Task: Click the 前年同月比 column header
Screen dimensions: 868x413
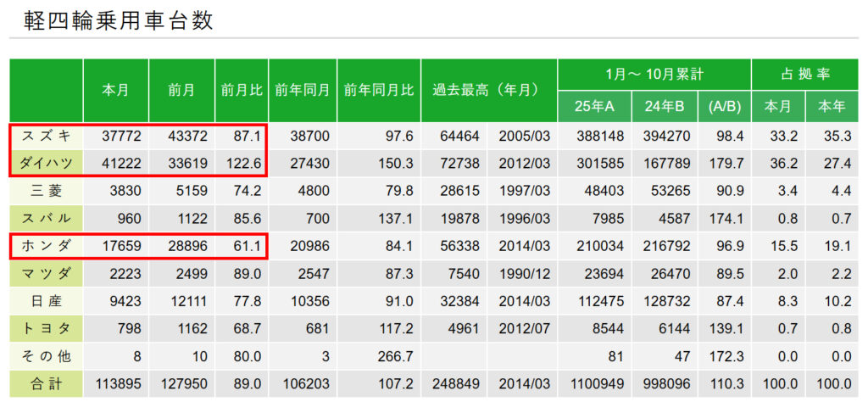Action: [378, 90]
